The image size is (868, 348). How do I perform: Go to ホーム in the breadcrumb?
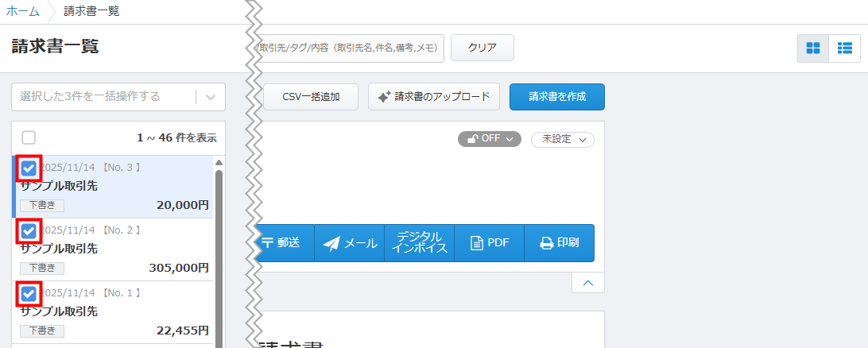coord(23,11)
